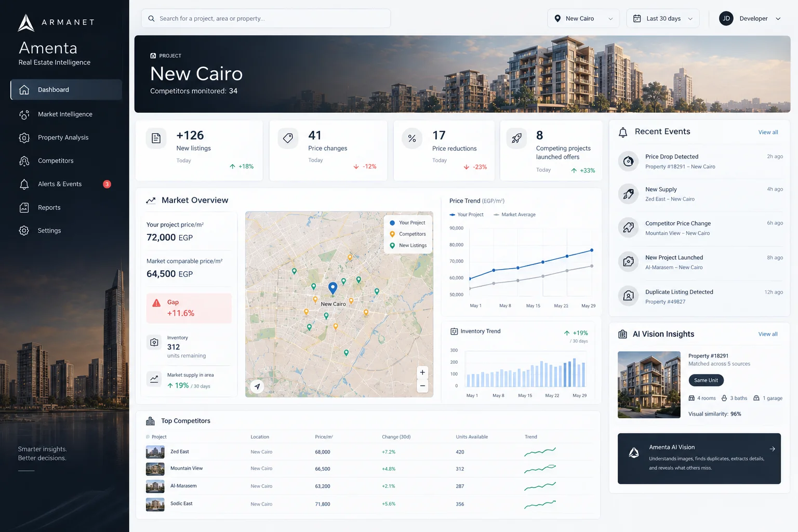Click the Armanet logo icon

click(26, 22)
